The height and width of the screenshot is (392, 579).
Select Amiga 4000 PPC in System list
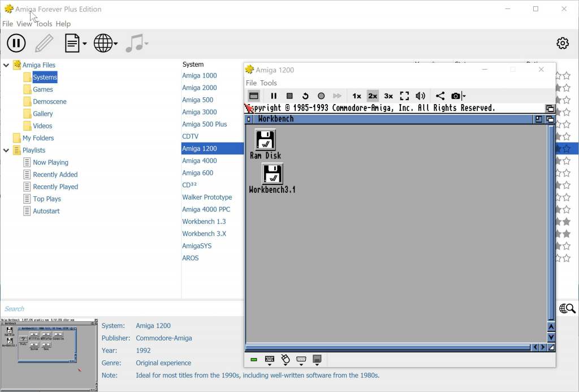point(206,209)
